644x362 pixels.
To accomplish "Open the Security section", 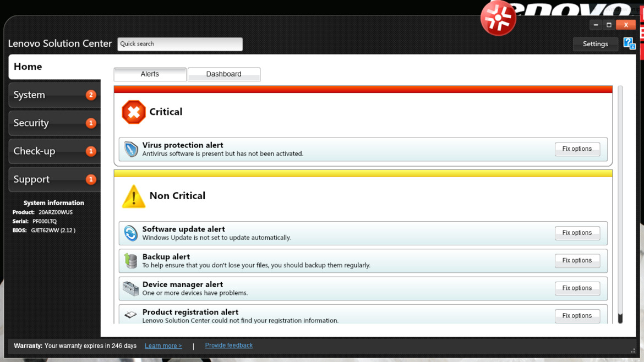I will (54, 123).
